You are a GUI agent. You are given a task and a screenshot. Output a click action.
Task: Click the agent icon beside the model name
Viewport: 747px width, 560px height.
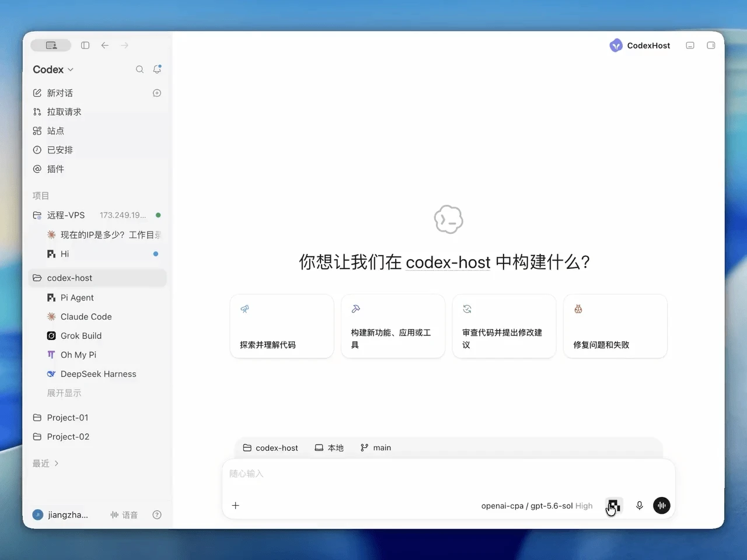tap(613, 506)
